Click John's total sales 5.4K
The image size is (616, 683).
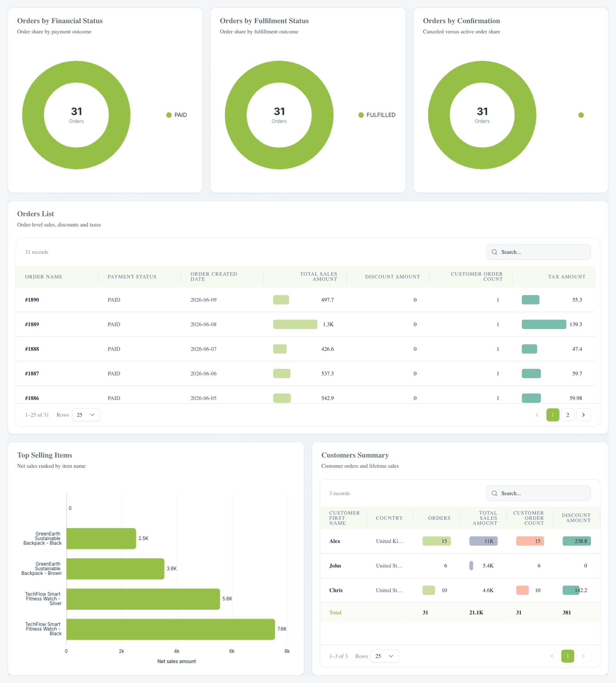[x=488, y=566]
